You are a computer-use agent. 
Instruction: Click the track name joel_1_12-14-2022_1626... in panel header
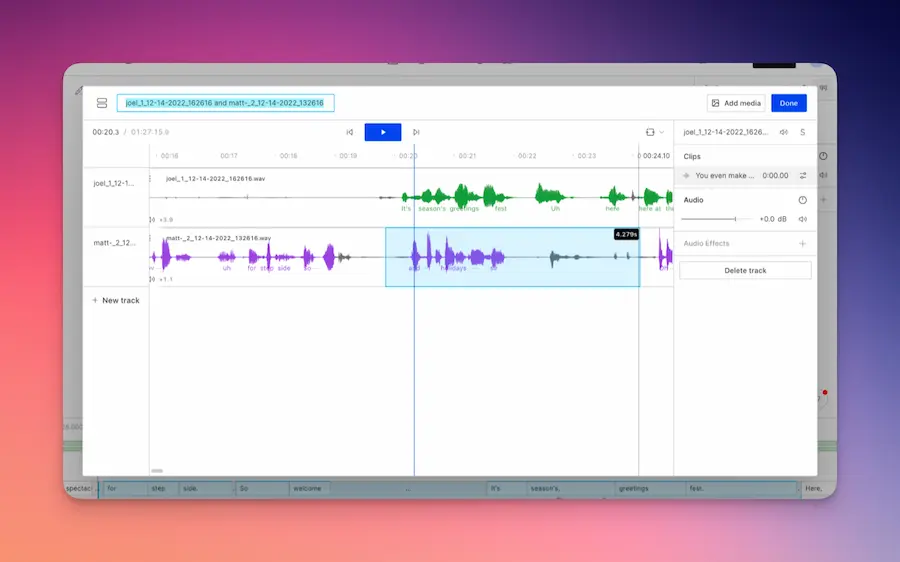click(x=725, y=132)
